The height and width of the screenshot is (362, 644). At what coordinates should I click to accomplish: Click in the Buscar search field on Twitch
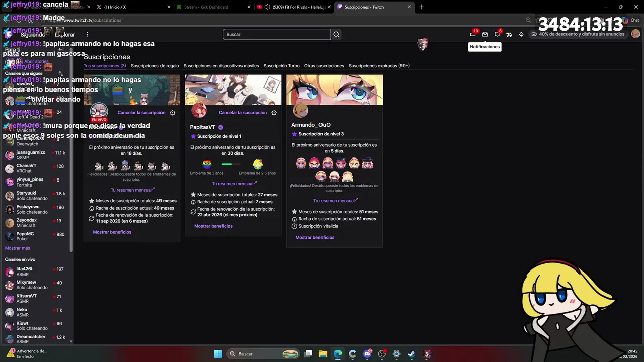click(x=277, y=34)
